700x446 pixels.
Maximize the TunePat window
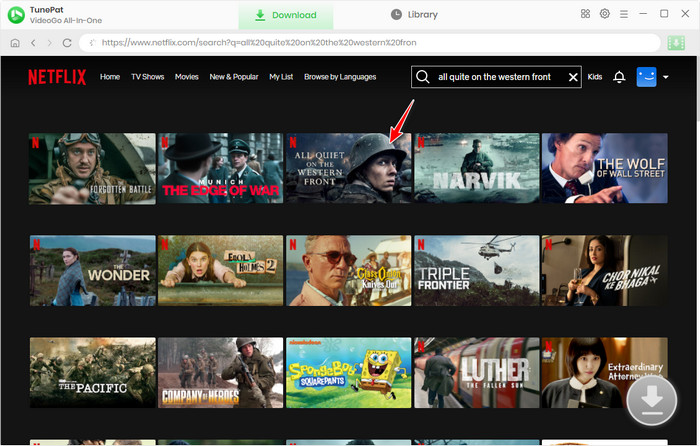[664, 14]
